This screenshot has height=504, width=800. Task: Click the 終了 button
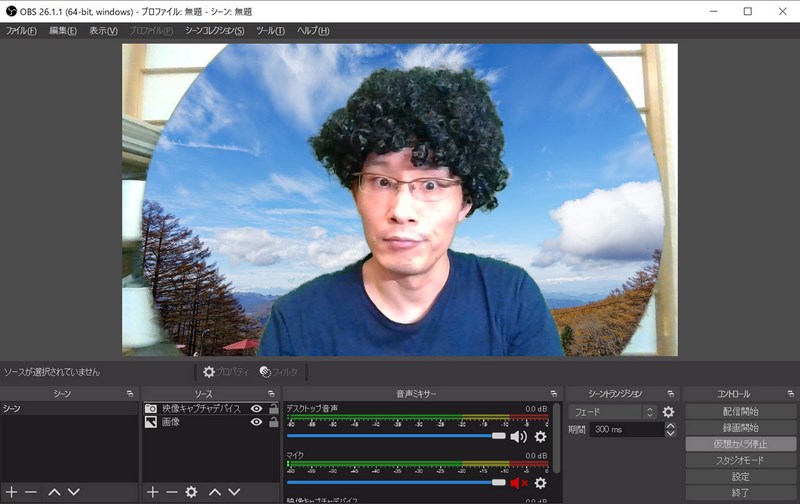point(740,493)
